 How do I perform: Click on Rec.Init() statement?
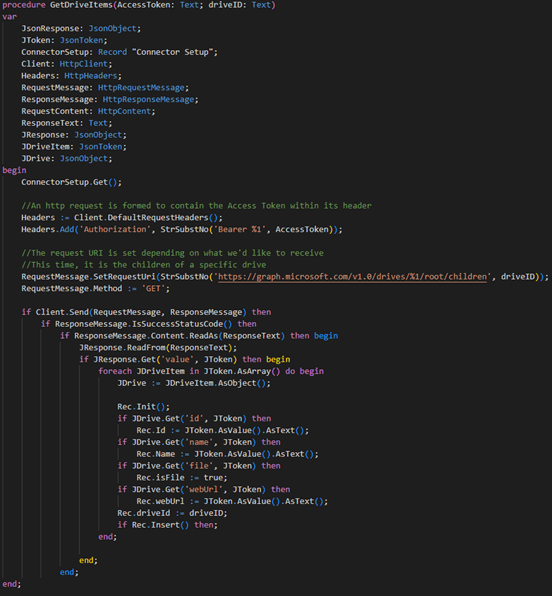tap(143, 407)
